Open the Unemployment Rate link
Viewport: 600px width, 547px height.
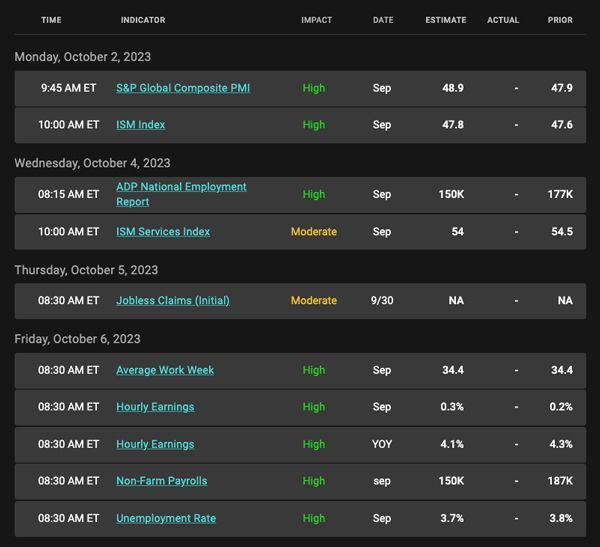tap(166, 518)
